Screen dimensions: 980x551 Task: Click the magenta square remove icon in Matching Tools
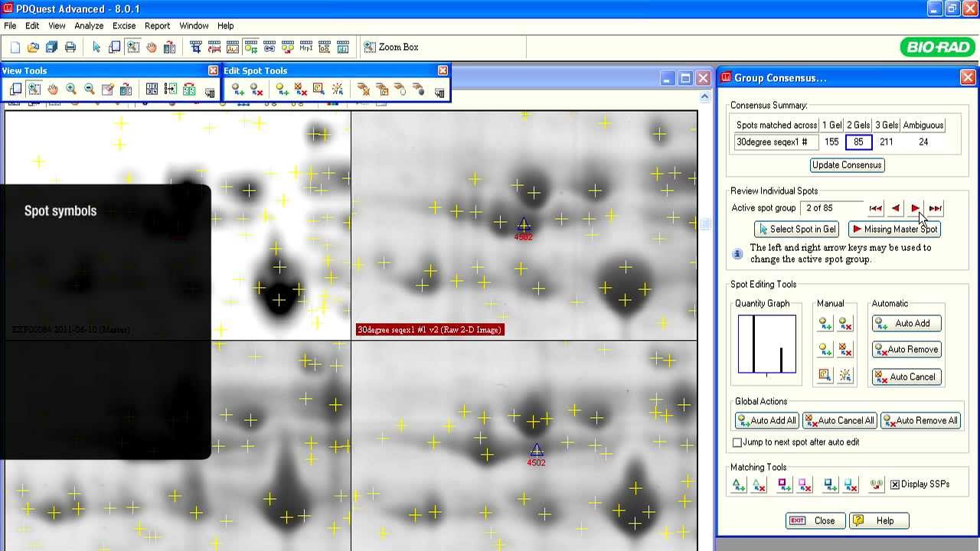(x=805, y=484)
